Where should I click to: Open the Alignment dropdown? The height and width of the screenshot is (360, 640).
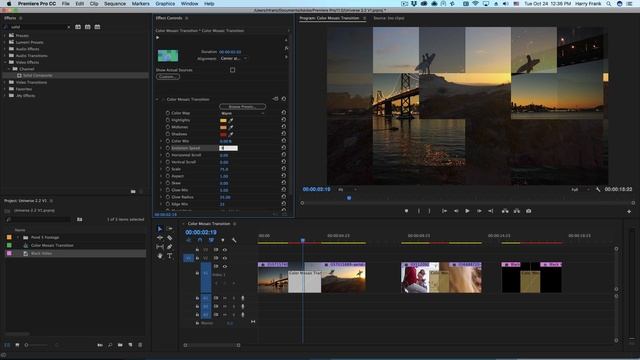(x=234, y=59)
